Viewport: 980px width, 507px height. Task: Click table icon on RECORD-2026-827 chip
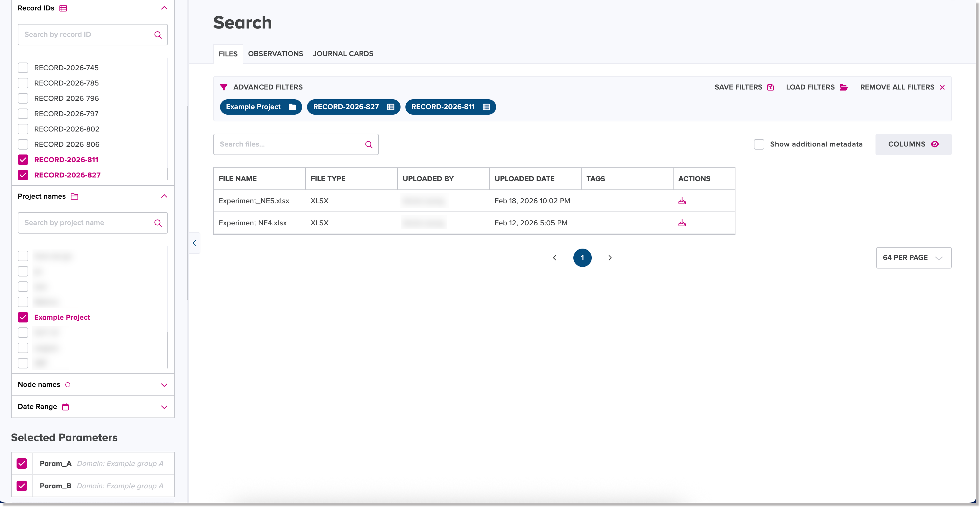(x=390, y=107)
